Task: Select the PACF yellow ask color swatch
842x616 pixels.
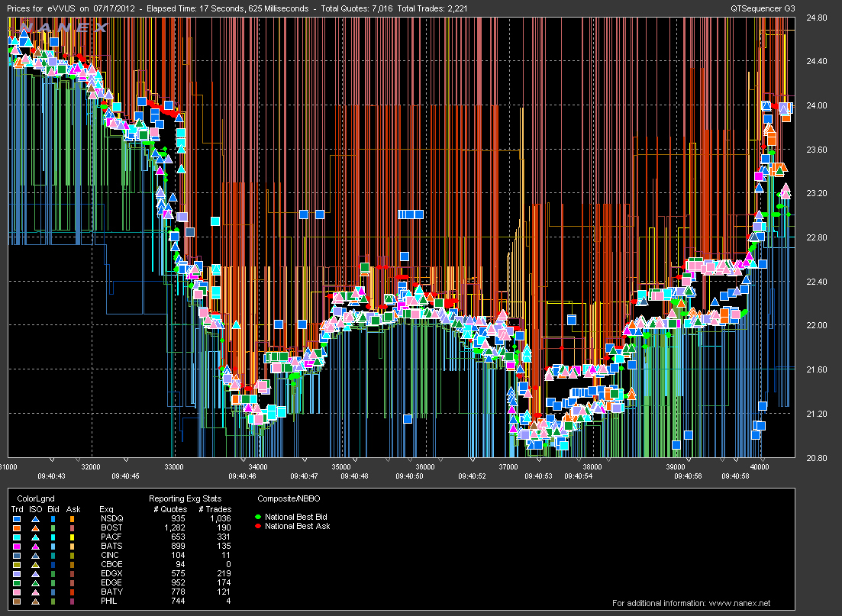Action: pyautogui.click(x=72, y=537)
